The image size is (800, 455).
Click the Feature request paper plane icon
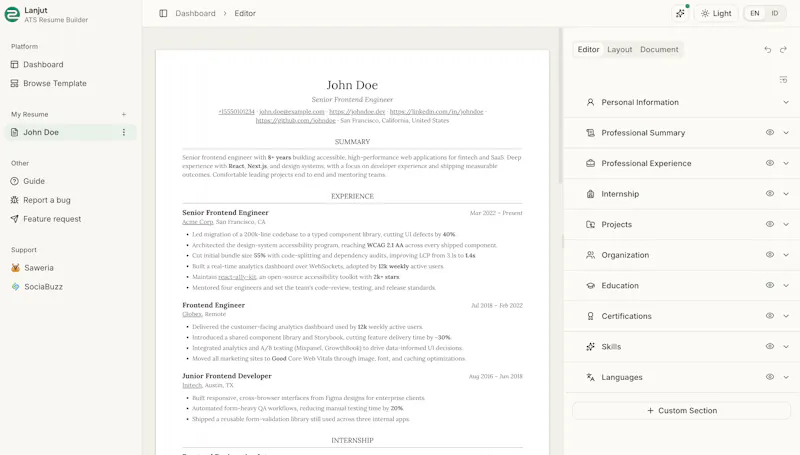pyautogui.click(x=14, y=219)
